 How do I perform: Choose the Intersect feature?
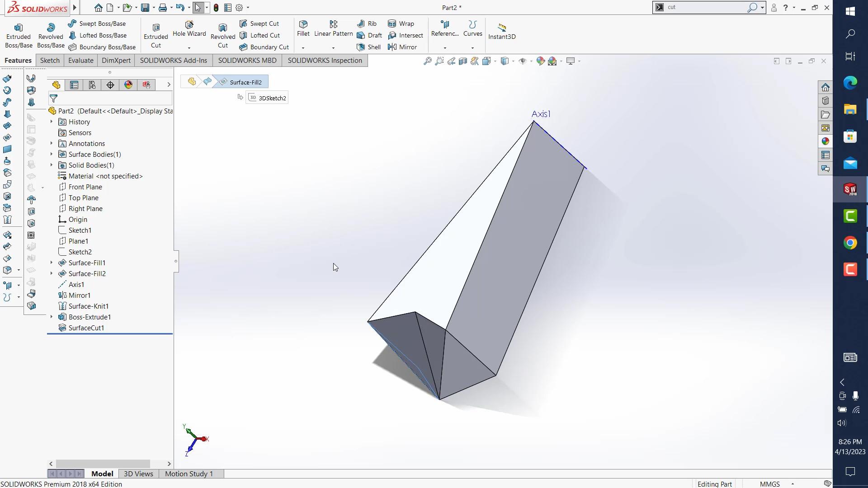pyautogui.click(x=406, y=35)
